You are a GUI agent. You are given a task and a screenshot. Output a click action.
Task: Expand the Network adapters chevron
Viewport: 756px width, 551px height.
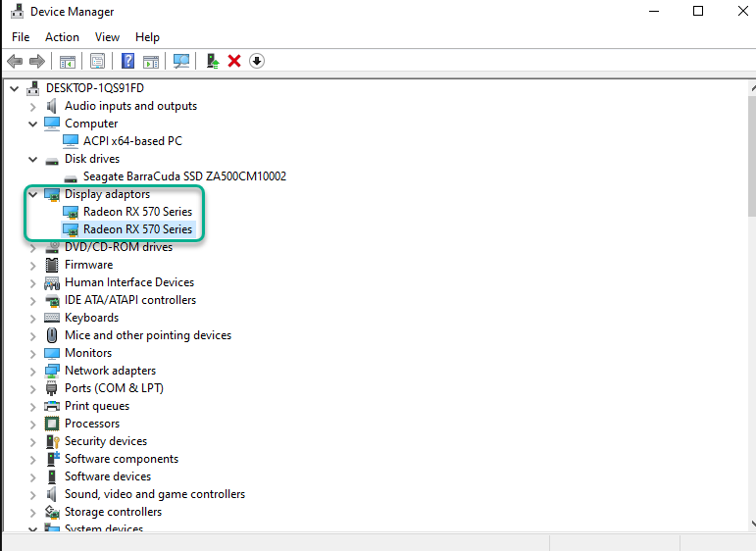point(32,372)
